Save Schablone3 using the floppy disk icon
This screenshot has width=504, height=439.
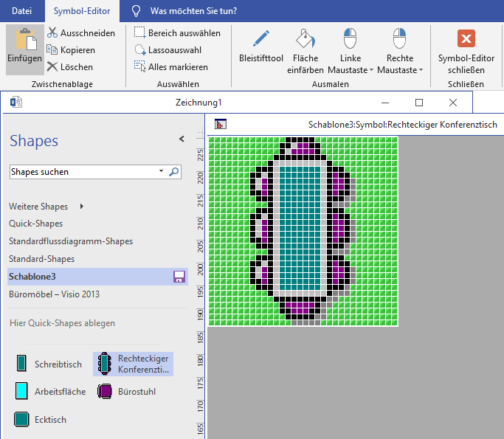179,277
